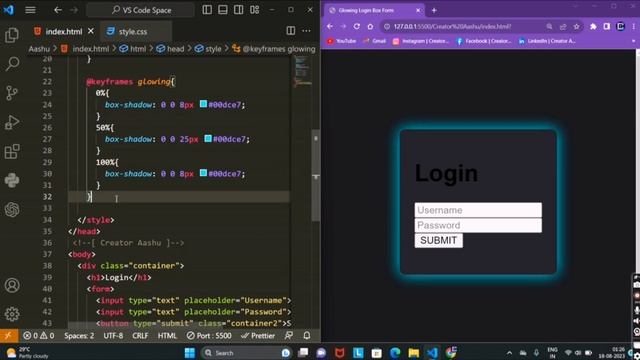Image resolution: width=640 pixels, height=360 pixels.
Task: Open the Windows Start menu
Action: point(190,353)
